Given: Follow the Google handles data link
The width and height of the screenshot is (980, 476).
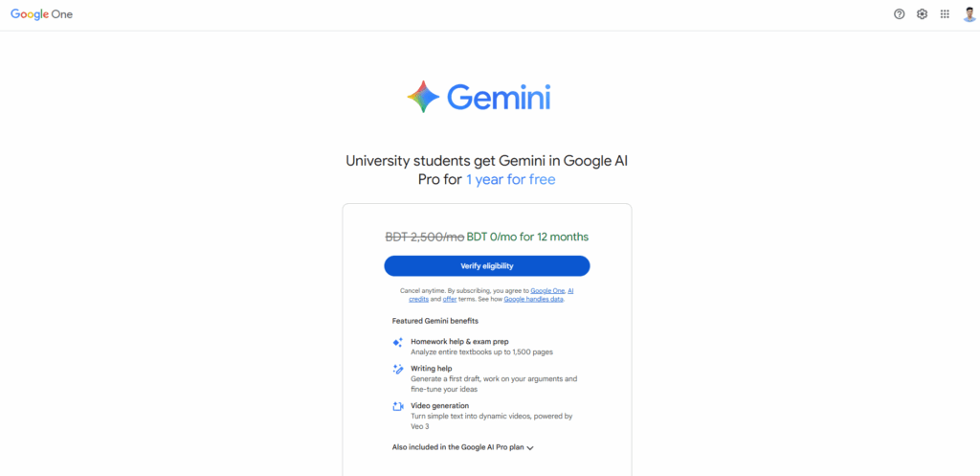Looking at the screenshot, I should [534, 300].
